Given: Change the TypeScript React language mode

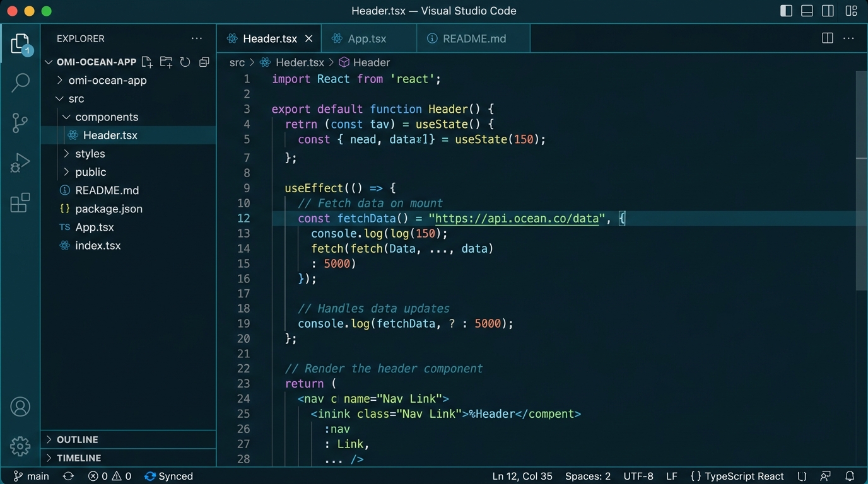Looking at the screenshot, I should [x=737, y=476].
